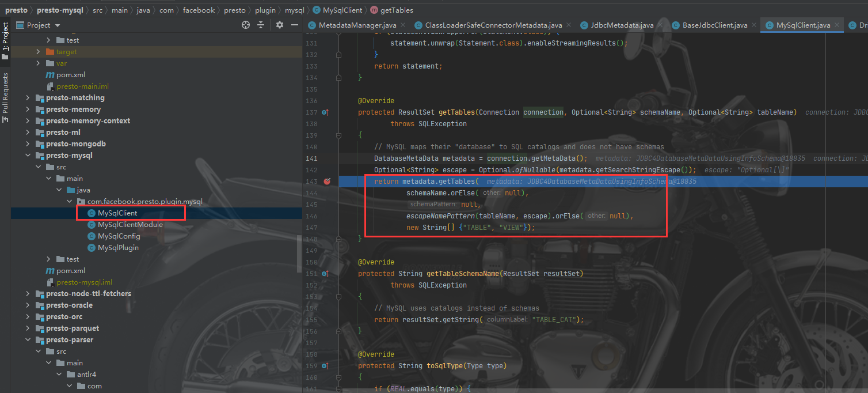The width and height of the screenshot is (868, 393).
Task: Expand the presto-memory module
Action: [28, 109]
